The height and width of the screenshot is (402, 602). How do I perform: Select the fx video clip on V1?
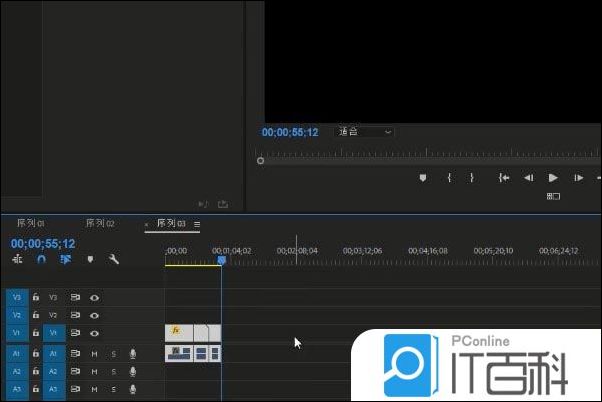point(179,333)
